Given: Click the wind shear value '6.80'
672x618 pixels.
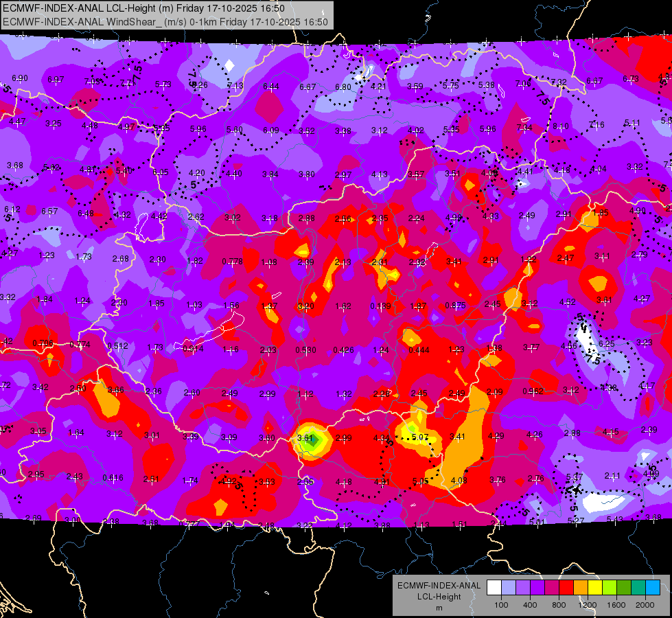Looking at the screenshot, I should [343, 87].
